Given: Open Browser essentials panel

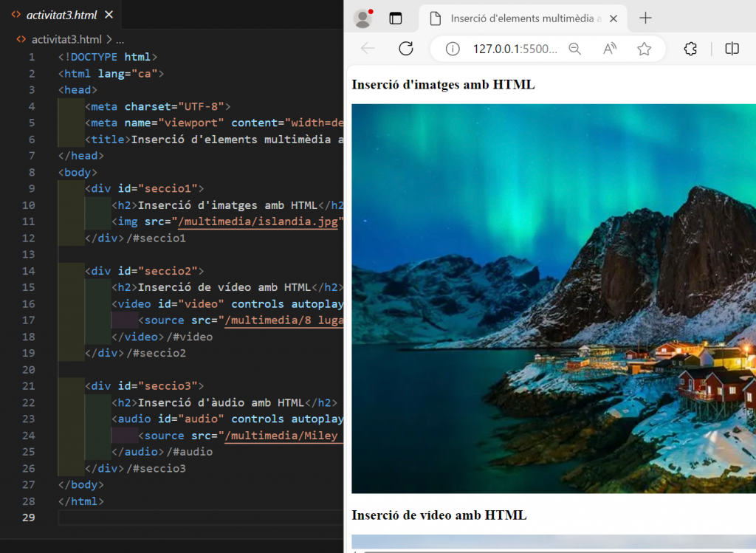Looking at the screenshot, I should tap(690, 49).
